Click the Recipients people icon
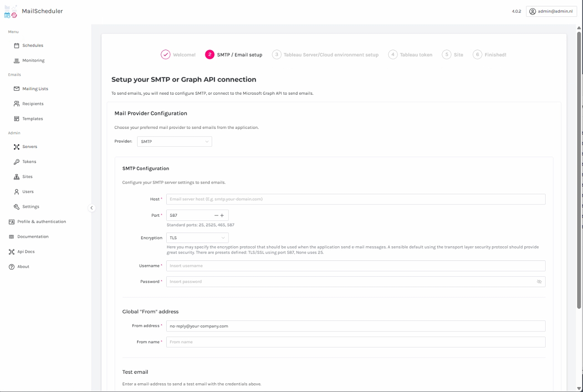Viewport: 583px width, 392px height. (x=17, y=104)
